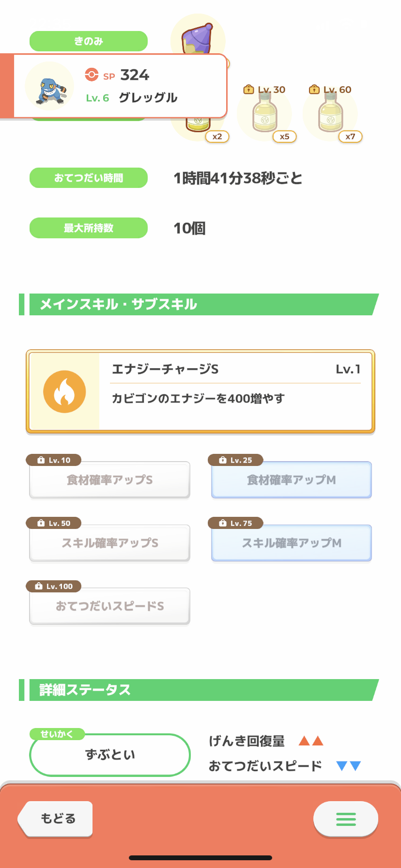Tap the orange flame main skill icon

point(64,391)
